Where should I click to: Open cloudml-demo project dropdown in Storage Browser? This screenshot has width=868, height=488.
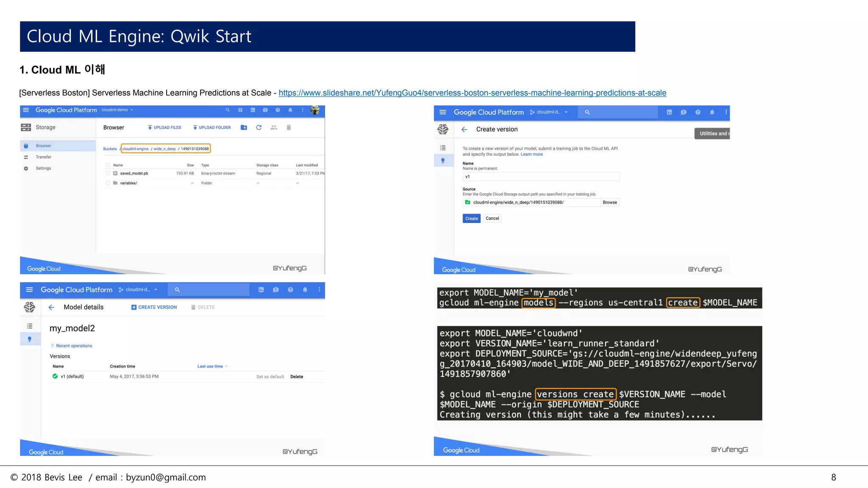(x=117, y=110)
